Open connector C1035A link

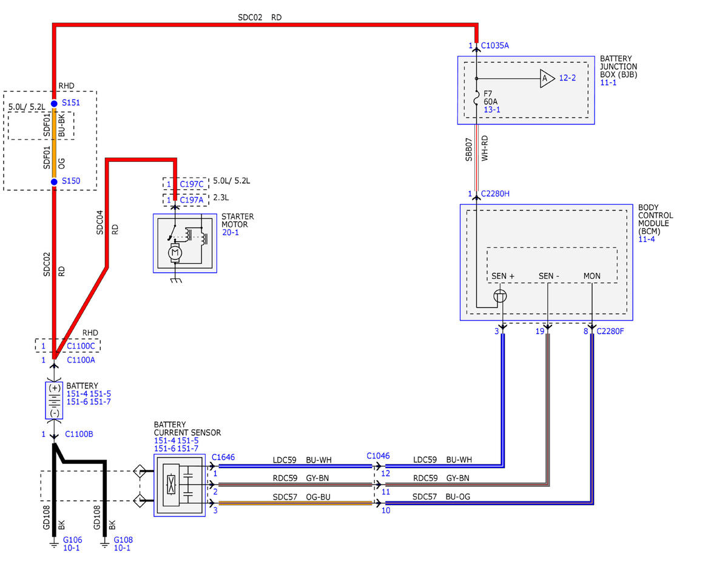[495, 45]
